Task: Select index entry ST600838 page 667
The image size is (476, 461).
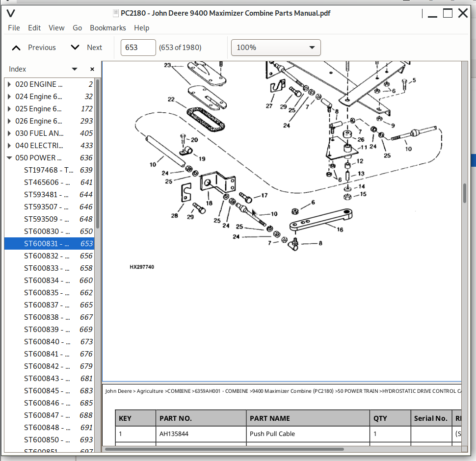Action: pos(49,317)
